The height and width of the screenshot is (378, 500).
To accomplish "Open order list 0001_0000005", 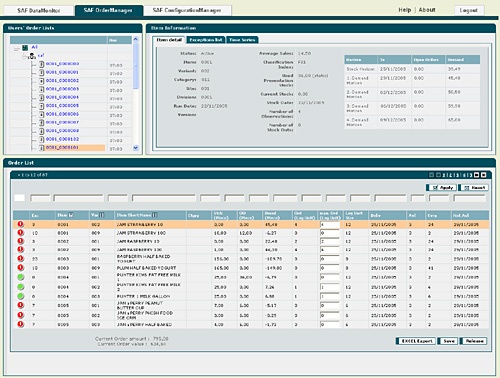I will pyautogui.click(x=62, y=105).
